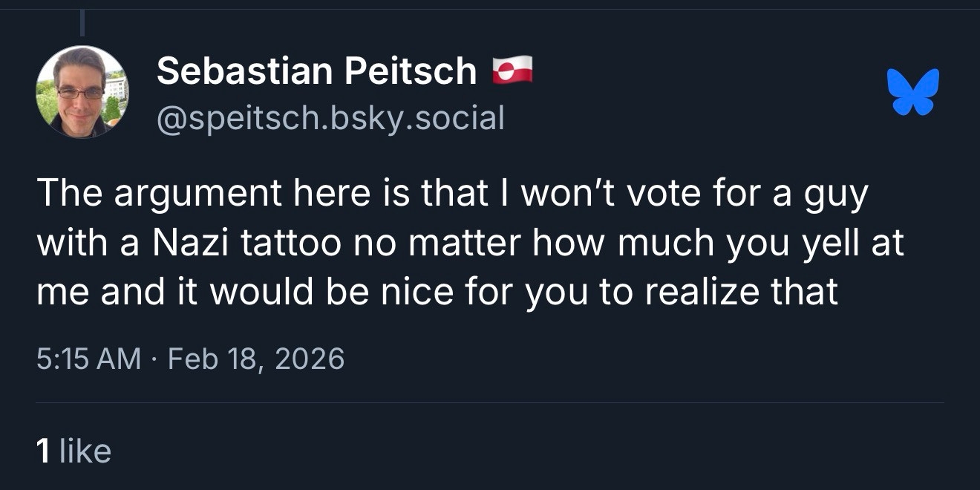Click the thread connector line above avatar

(x=82, y=22)
